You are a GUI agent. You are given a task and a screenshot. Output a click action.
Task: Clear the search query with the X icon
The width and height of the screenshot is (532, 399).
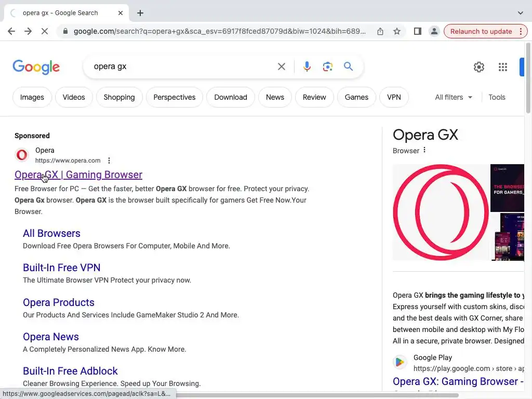282,66
